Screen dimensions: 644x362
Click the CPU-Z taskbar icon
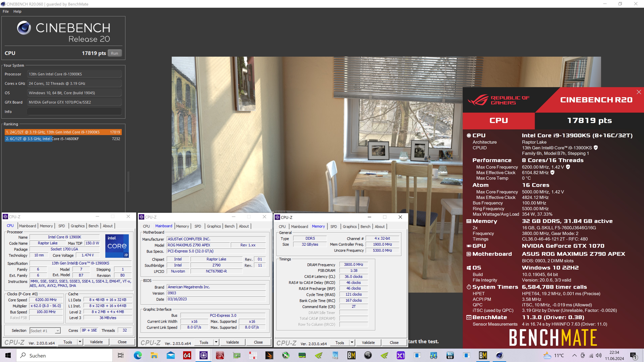[x=203, y=355]
